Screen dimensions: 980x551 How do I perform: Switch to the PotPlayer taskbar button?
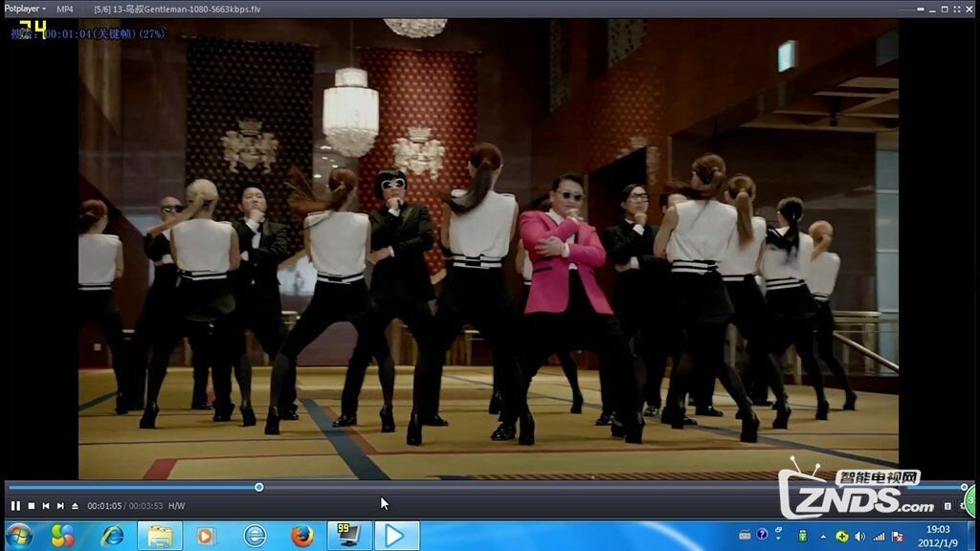click(396, 536)
